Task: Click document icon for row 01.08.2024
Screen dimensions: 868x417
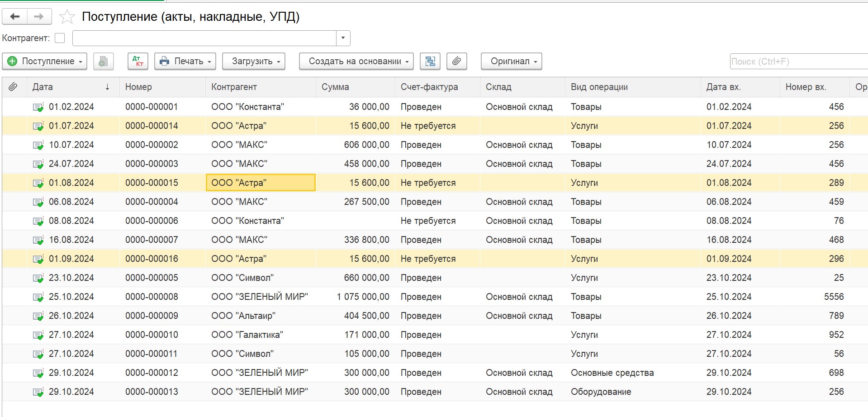Action: 38,183
